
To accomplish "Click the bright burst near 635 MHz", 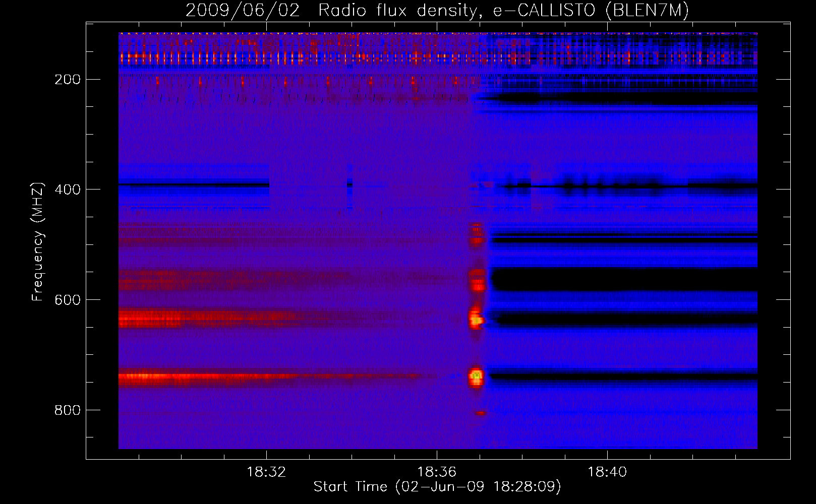I will (476, 319).
